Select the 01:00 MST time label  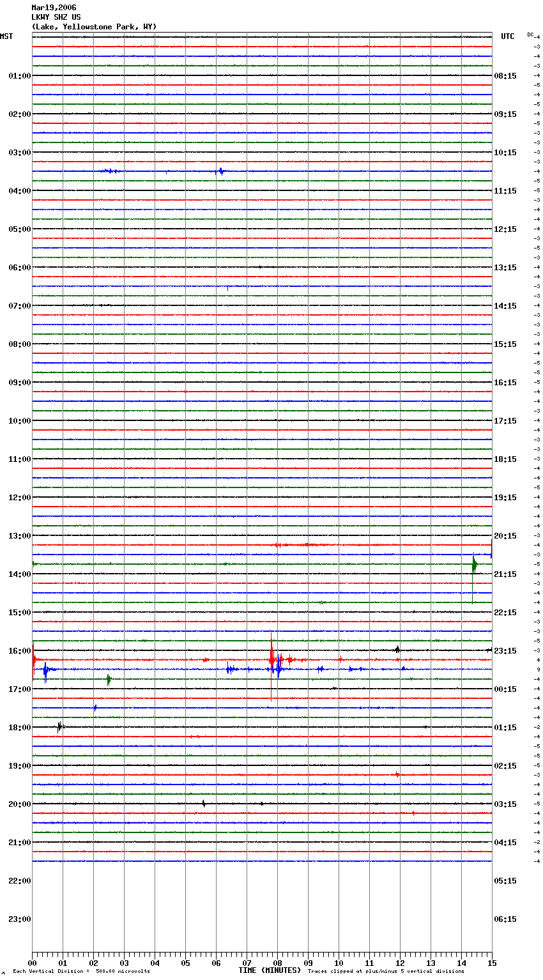(19, 76)
